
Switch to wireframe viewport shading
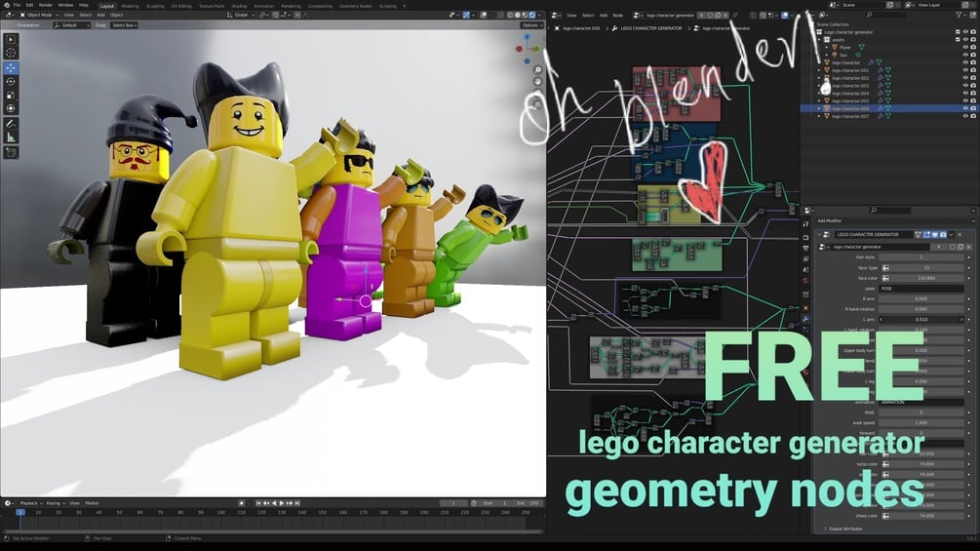[x=511, y=15]
